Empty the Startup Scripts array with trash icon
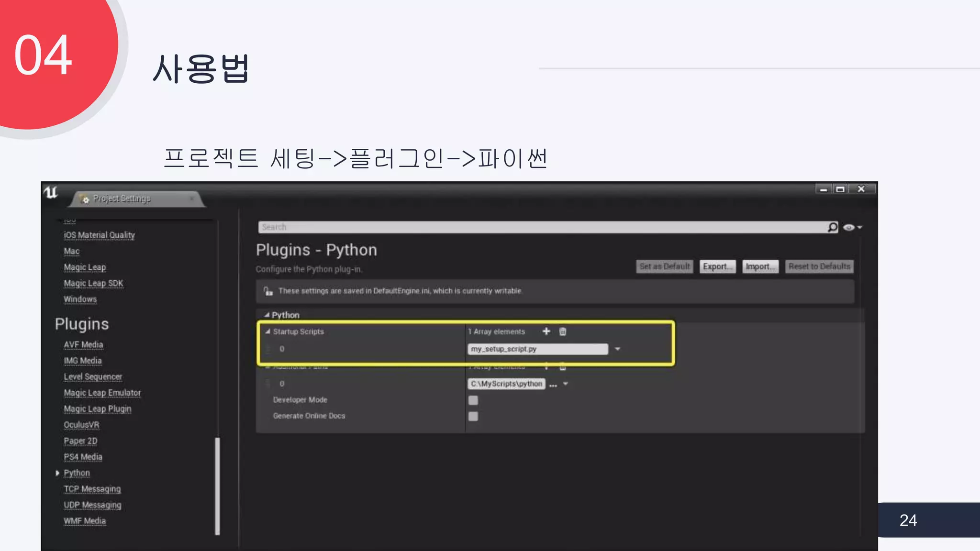This screenshot has width=980, height=551. click(x=563, y=331)
